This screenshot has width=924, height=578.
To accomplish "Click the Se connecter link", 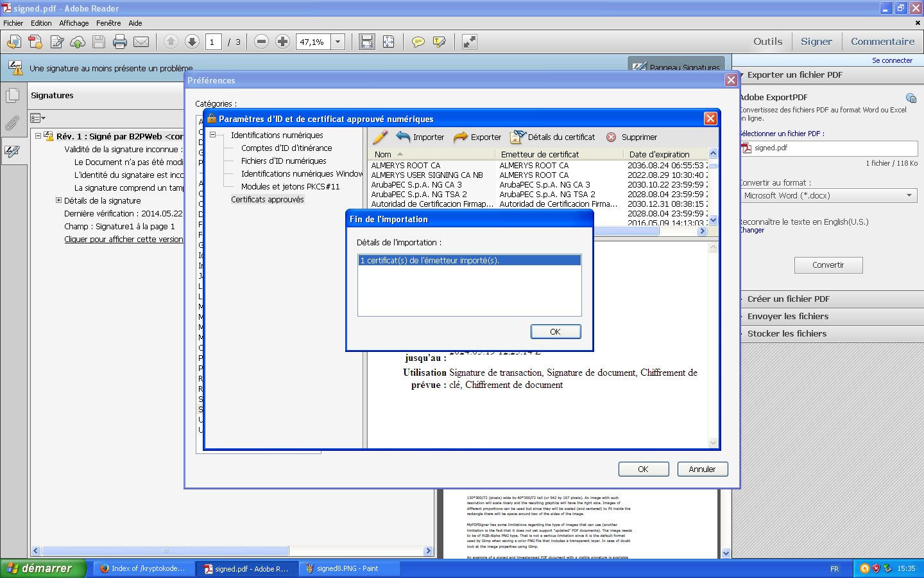I will 892,60.
